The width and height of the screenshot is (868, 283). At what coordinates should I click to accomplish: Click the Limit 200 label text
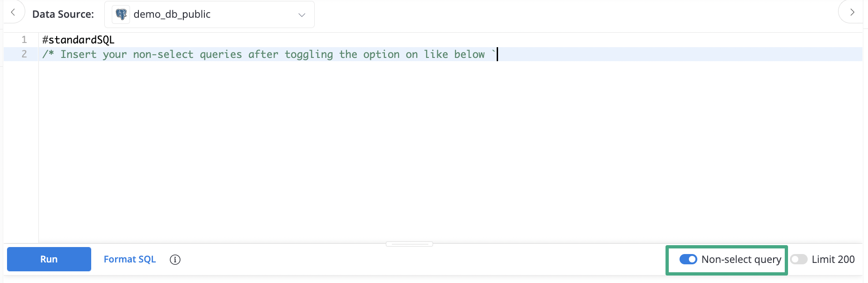[833, 259]
